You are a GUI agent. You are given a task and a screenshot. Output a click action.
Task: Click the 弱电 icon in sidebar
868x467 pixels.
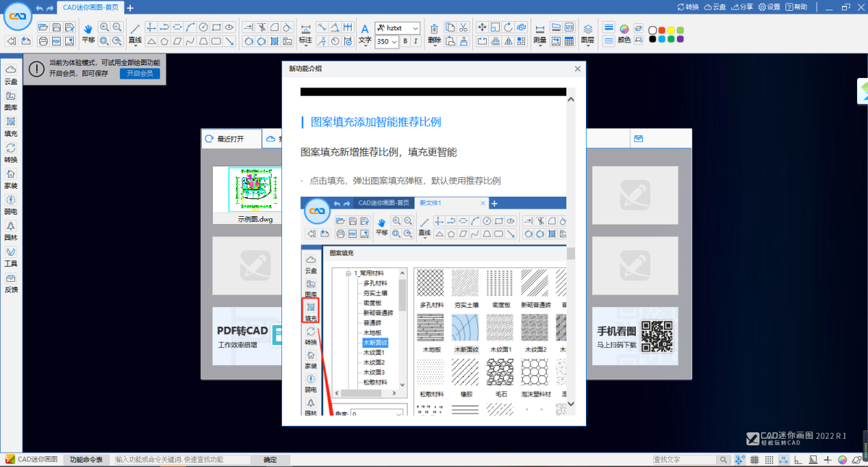11,205
